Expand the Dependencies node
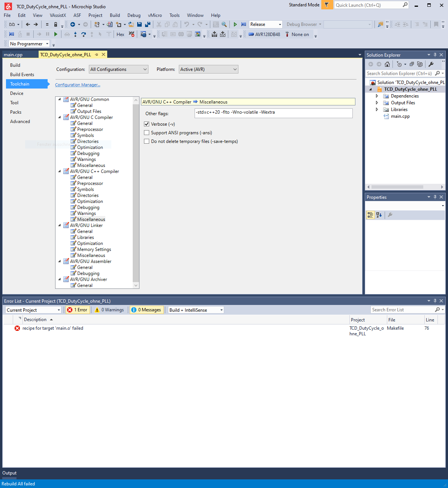448x488 pixels. [377, 96]
